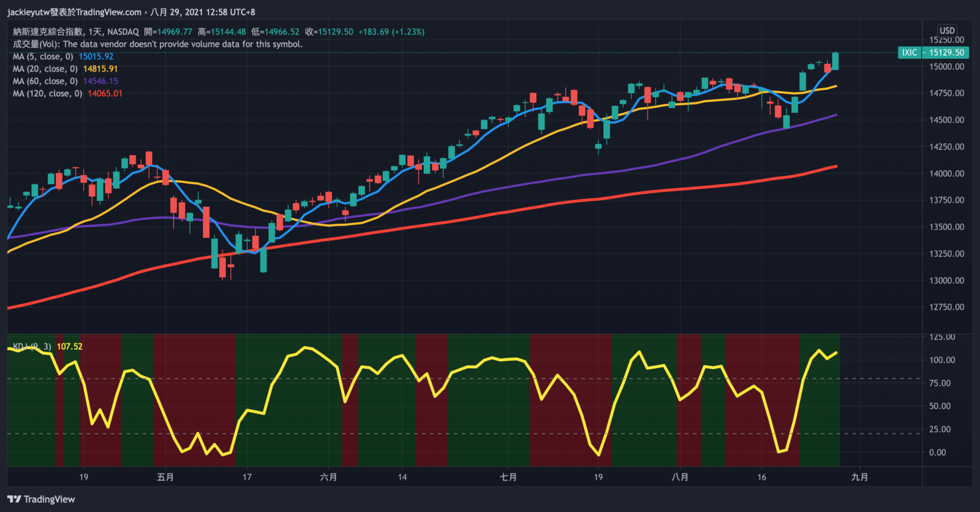Click the 15015.92 blue MA value
The image size is (980, 512).
tap(96, 56)
